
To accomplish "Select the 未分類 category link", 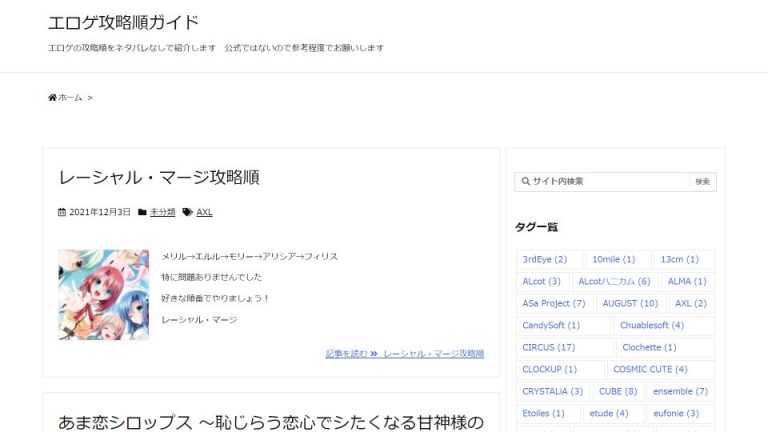I will point(162,212).
